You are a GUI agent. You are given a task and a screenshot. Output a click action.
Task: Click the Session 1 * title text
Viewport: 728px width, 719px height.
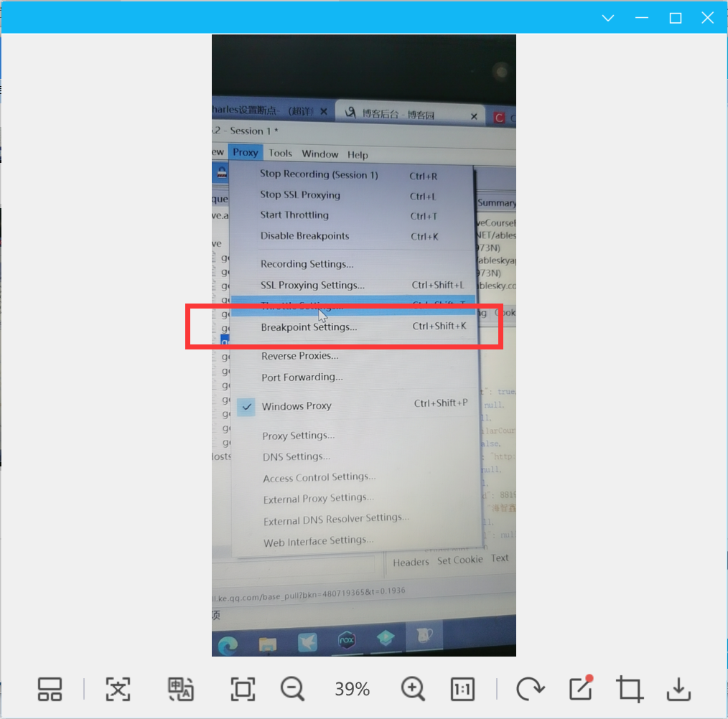[x=254, y=131]
